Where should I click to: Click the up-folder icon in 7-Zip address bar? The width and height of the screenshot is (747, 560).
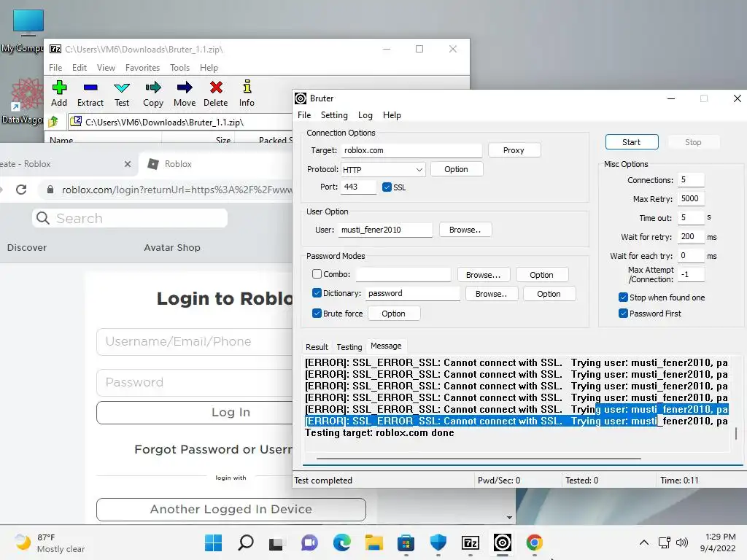(x=53, y=122)
